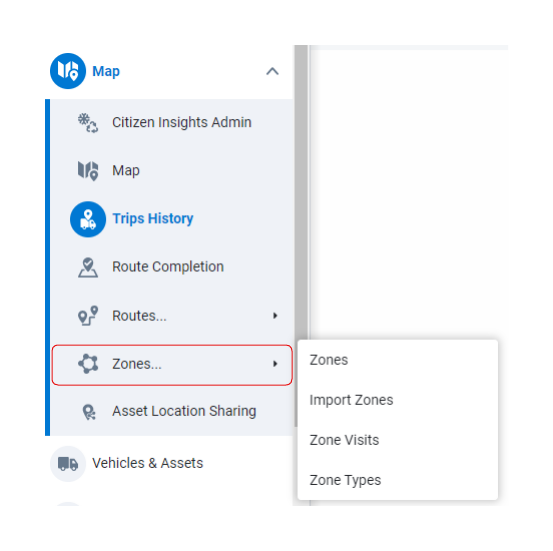The width and height of the screenshot is (553, 551).
Task: Click the Zones polygon icon
Action: click(88, 364)
